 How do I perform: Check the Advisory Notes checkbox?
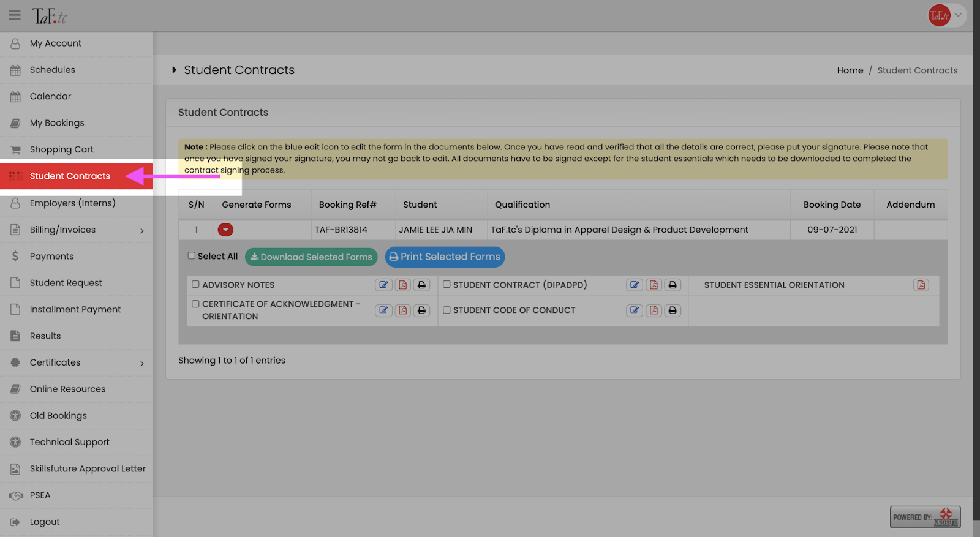pos(196,284)
